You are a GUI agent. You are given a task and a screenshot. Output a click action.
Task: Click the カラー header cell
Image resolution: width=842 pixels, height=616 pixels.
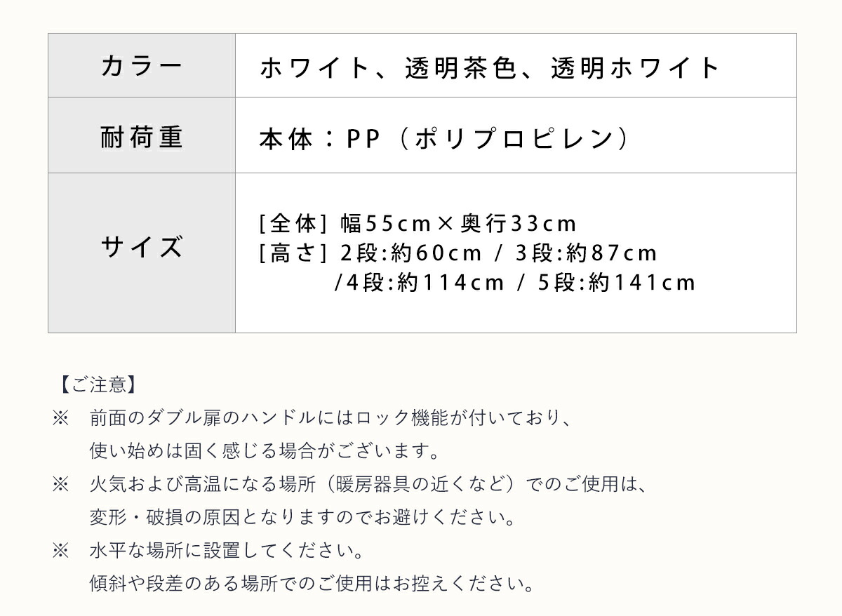click(x=141, y=66)
